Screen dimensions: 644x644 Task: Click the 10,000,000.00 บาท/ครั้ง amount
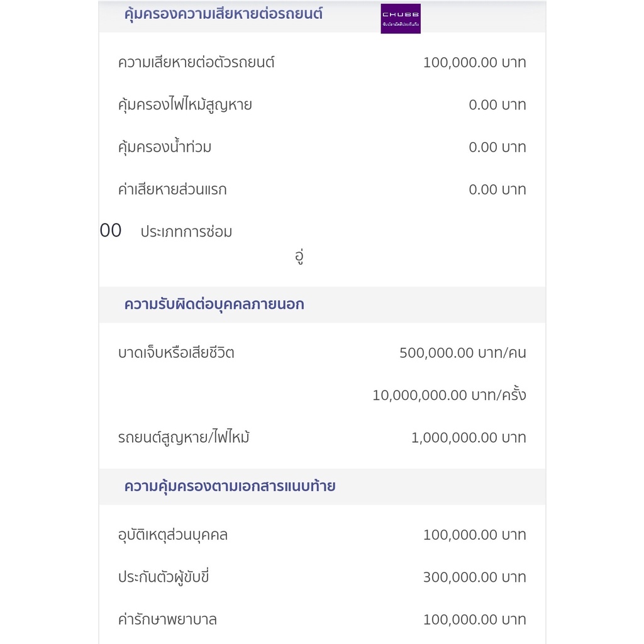(449, 394)
